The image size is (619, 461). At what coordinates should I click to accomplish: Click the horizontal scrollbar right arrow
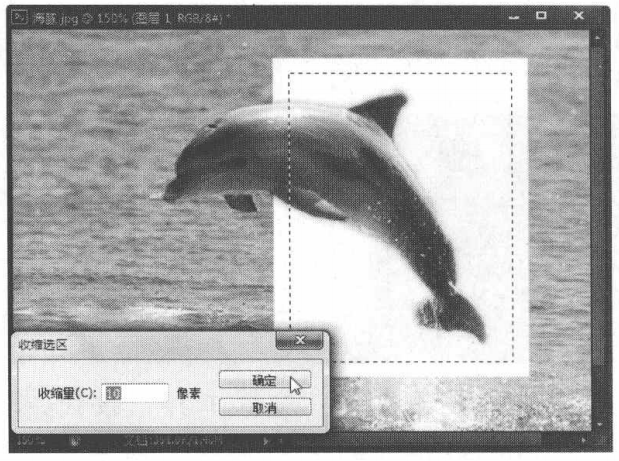point(583,439)
